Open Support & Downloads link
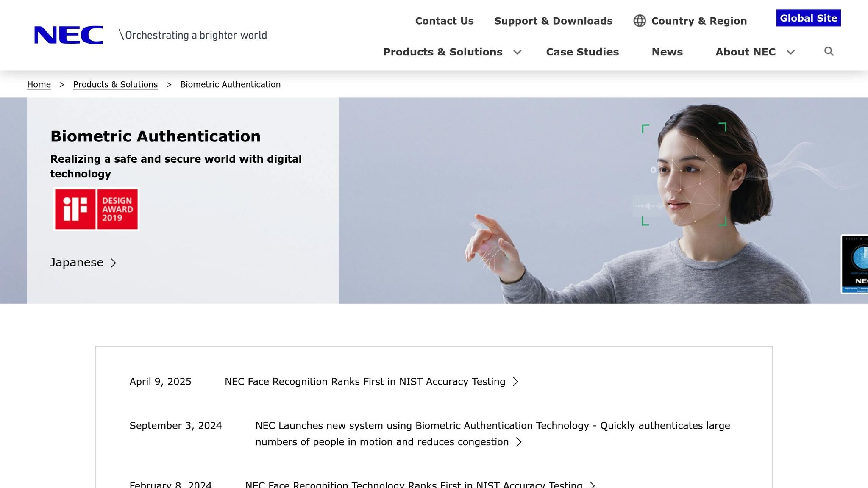868x488 pixels. [x=553, y=21]
